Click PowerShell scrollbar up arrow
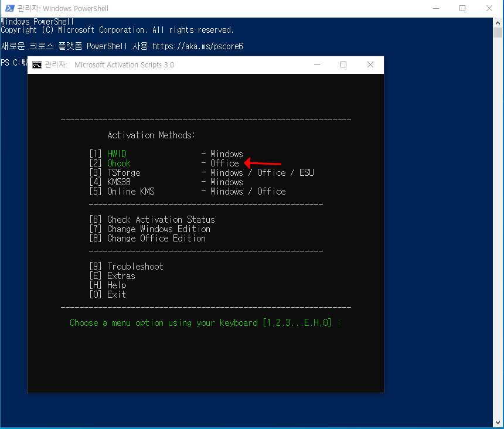This screenshot has height=429, width=504. [x=498, y=23]
